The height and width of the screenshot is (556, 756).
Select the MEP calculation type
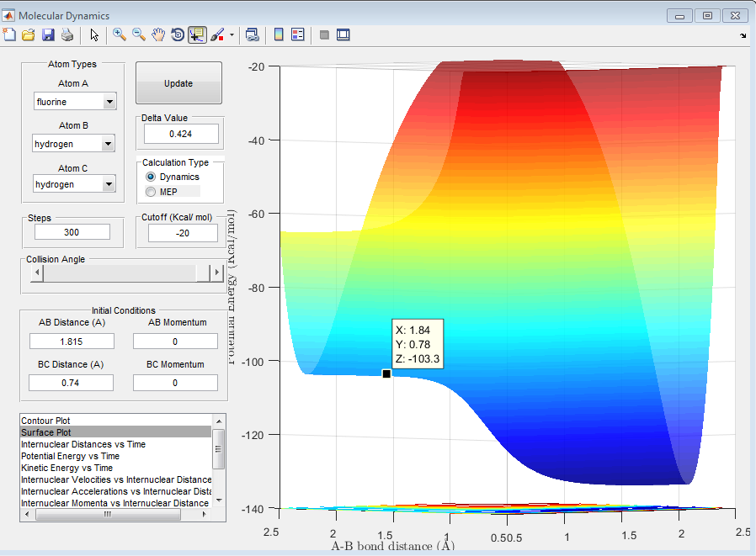pyautogui.click(x=152, y=192)
